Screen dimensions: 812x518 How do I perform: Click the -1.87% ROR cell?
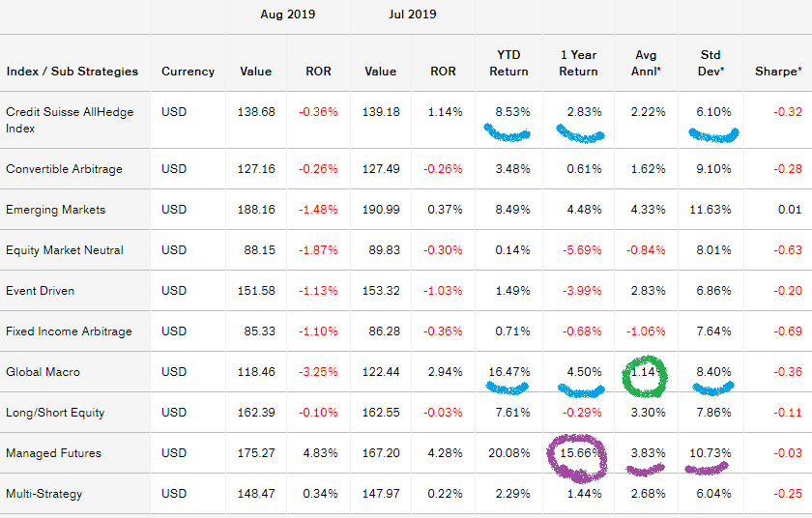(318, 250)
